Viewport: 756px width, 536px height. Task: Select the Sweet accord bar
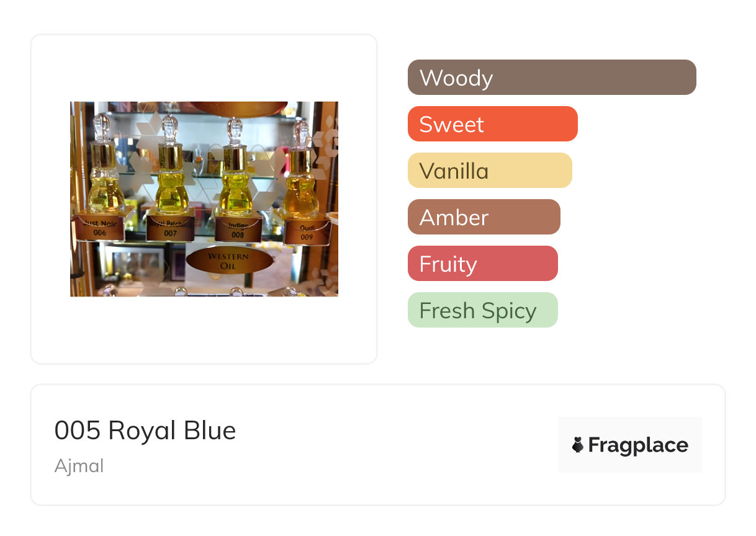493,124
